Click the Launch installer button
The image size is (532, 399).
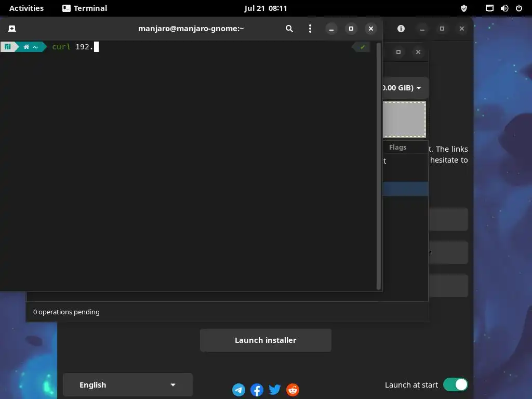click(265, 340)
